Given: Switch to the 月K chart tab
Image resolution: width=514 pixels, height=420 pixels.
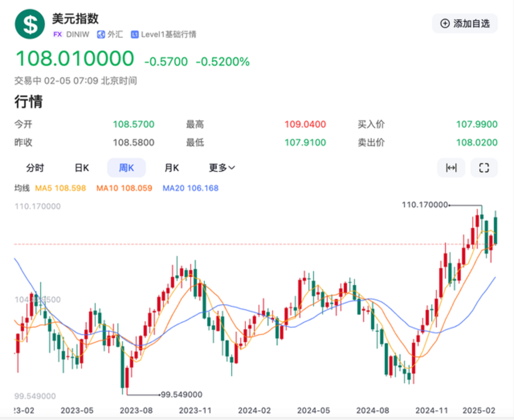Looking at the screenshot, I should click(x=171, y=168).
